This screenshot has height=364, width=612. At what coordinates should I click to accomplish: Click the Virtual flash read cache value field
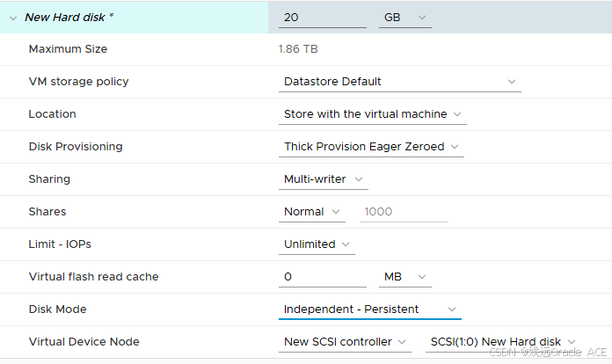pyautogui.click(x=323, y=277)
